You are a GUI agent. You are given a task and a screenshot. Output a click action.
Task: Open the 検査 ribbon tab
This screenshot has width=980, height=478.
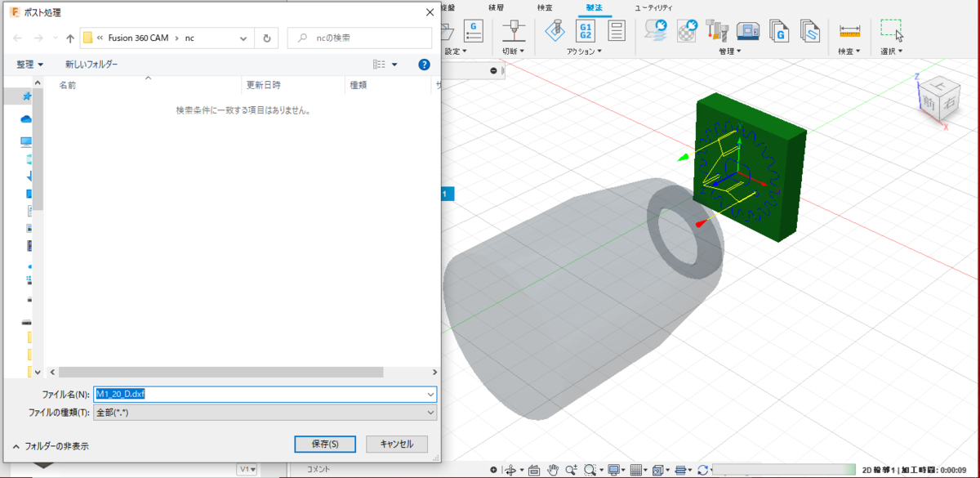(545, 7)
